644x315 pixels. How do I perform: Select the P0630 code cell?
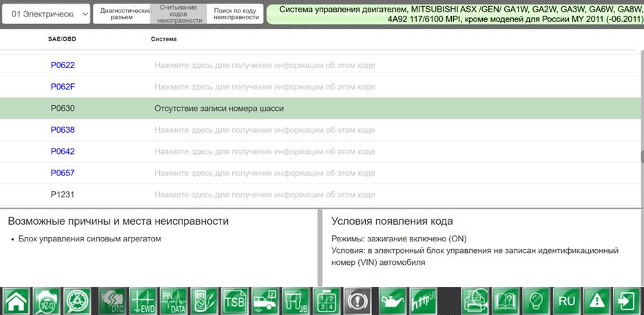click(63, 108)
